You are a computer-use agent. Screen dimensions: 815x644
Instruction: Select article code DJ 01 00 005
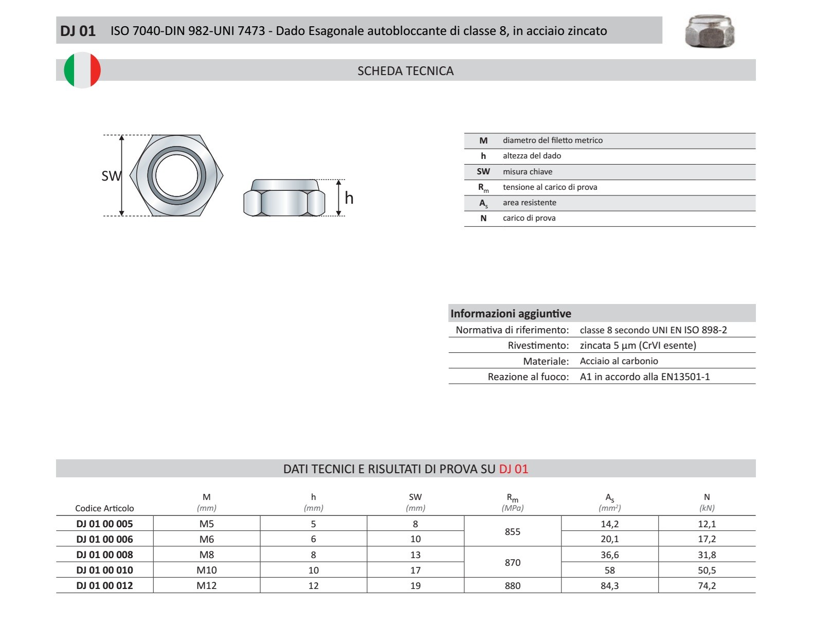point(104,524)
